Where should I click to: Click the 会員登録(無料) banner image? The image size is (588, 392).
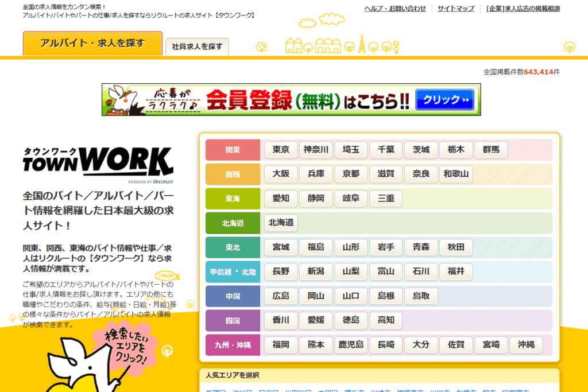pyautogui.click(x=291, y=100)
